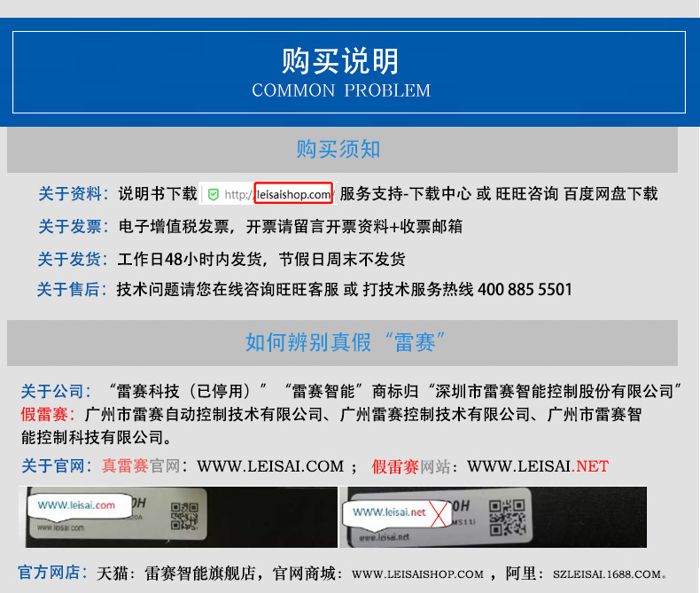The image size is (700, 593).
Task: Click the 工作日48小时内发货 text
Action: [x=190, y=259]
